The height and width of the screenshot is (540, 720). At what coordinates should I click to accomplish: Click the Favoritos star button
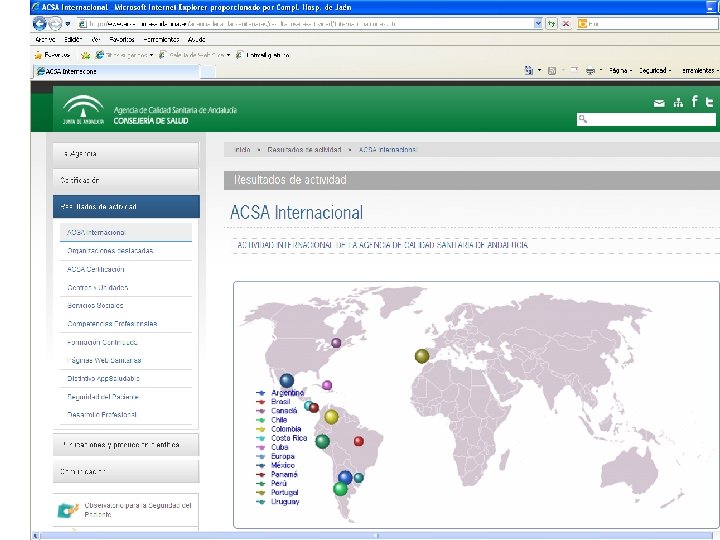tap(52, 55)
